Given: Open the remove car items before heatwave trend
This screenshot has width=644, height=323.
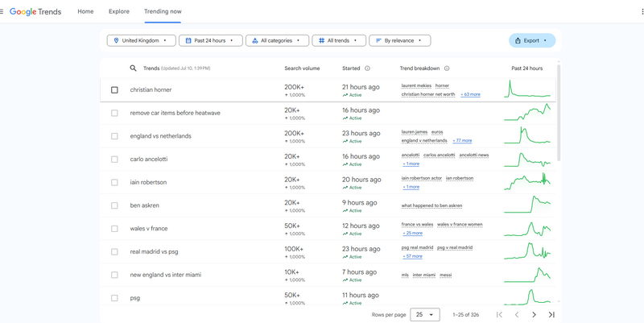Looking at the screenshot, I should tap(175, 113).
